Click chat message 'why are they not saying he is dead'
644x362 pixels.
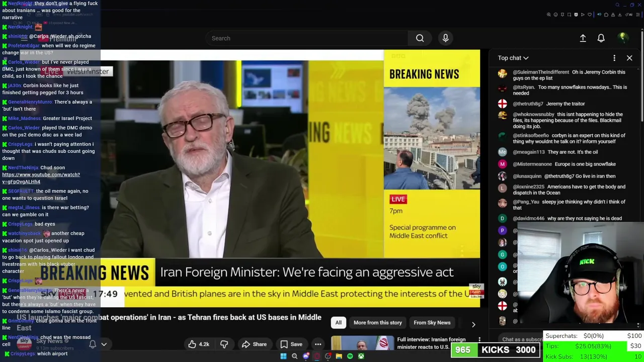pyautogui.click(x=584, y=218)
